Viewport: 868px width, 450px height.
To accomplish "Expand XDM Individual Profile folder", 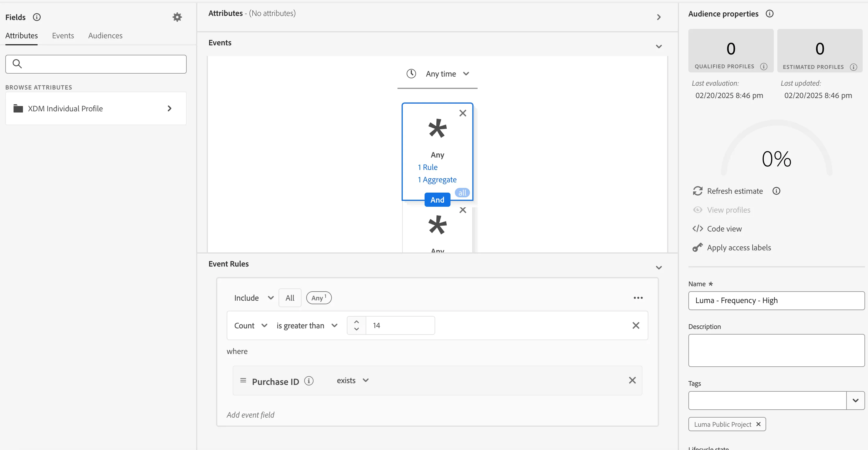I will [x=170, y=109].
